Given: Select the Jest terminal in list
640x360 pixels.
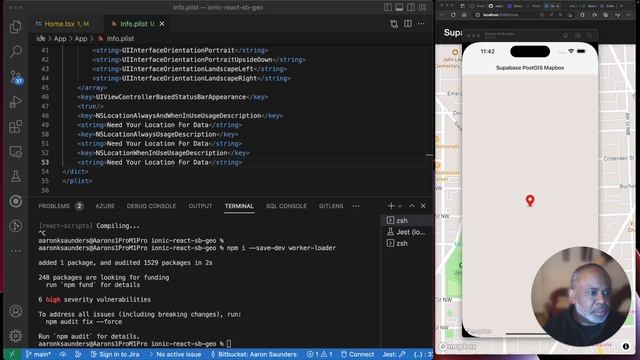Looking at the screenshot, I should click(406, 232).
